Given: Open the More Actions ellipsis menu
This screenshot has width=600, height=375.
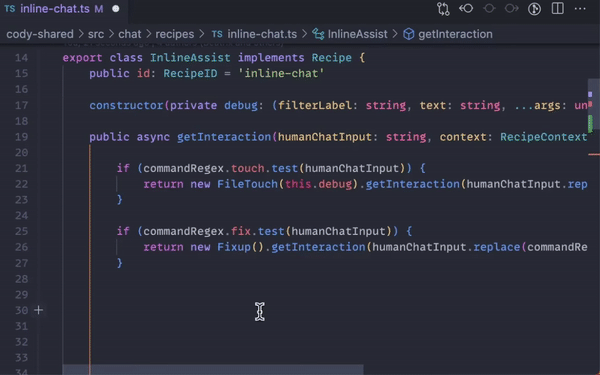Looking at the screenshot, I should 580,8.
